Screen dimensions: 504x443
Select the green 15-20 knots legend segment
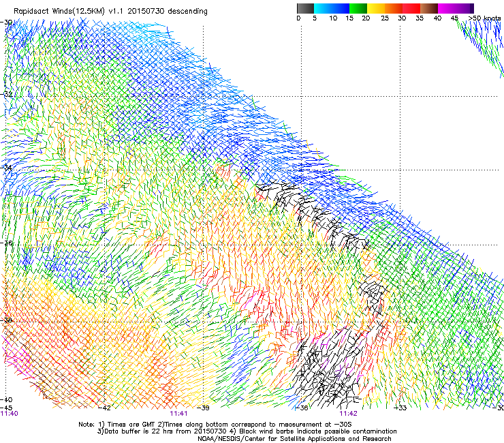coord(358,8)
